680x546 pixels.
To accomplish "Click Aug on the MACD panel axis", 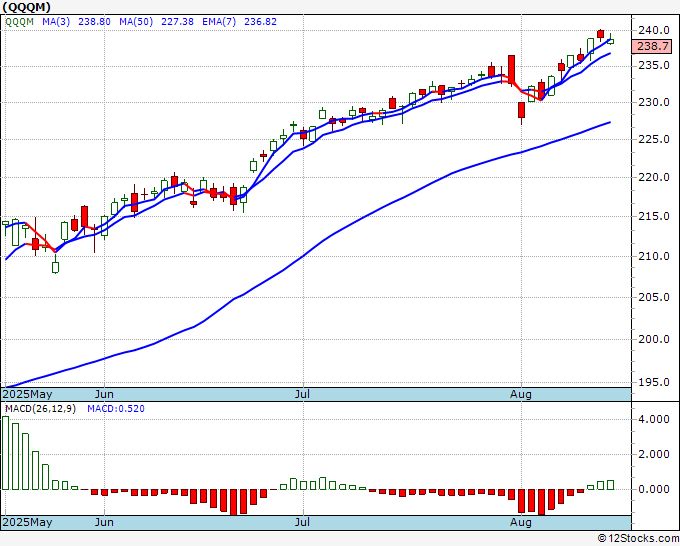I will (x=521, y=522).
